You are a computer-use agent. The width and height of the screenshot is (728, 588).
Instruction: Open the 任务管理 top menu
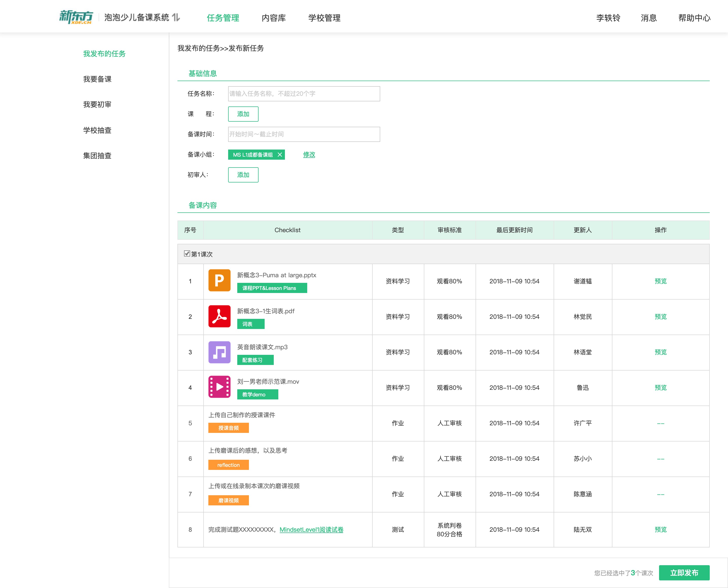pyautogui.click(x=223, y=17)
